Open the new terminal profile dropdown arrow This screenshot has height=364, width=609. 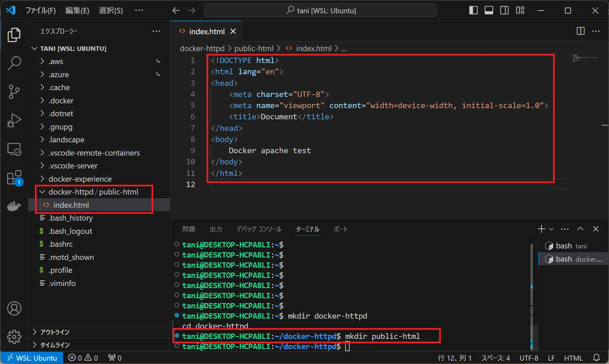click(551, 229)
